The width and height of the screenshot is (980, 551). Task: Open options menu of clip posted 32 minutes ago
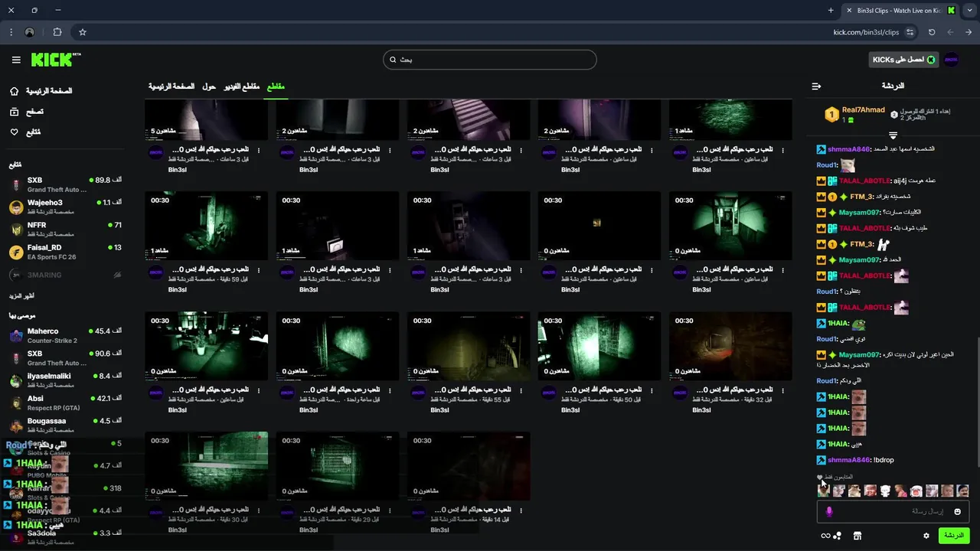click(x=783, y=390)
